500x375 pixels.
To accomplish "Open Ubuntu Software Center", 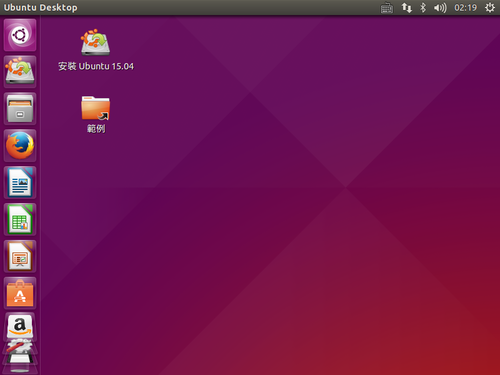I will coord(20,293).
